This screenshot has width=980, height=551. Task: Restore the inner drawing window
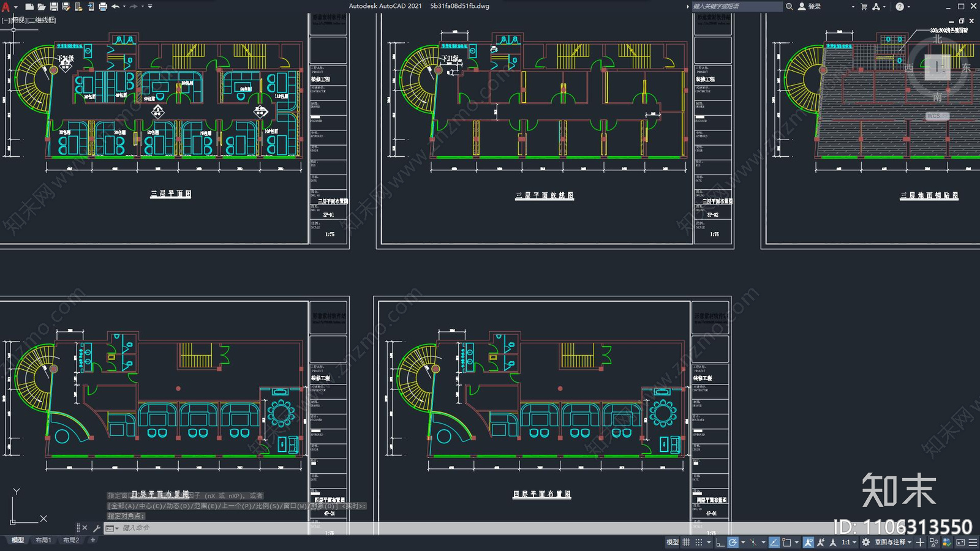point(961,21)
